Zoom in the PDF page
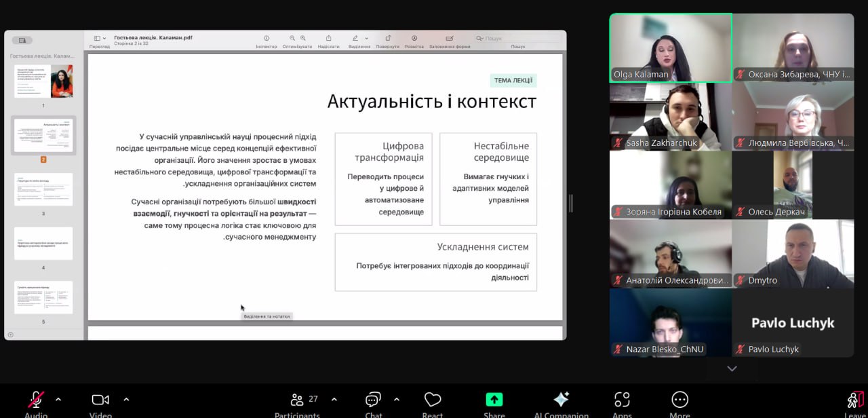The image size is (868, 418). coord(302,39)
